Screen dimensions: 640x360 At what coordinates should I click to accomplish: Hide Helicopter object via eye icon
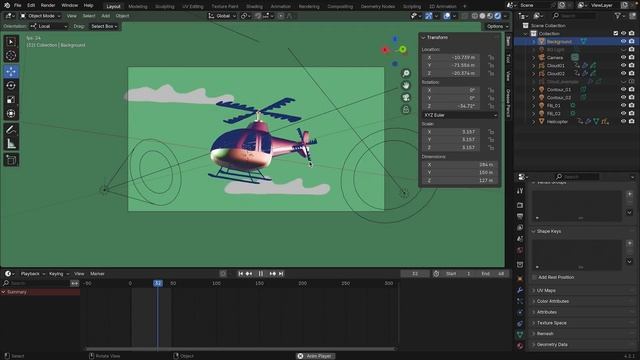(x=623, y=121)
